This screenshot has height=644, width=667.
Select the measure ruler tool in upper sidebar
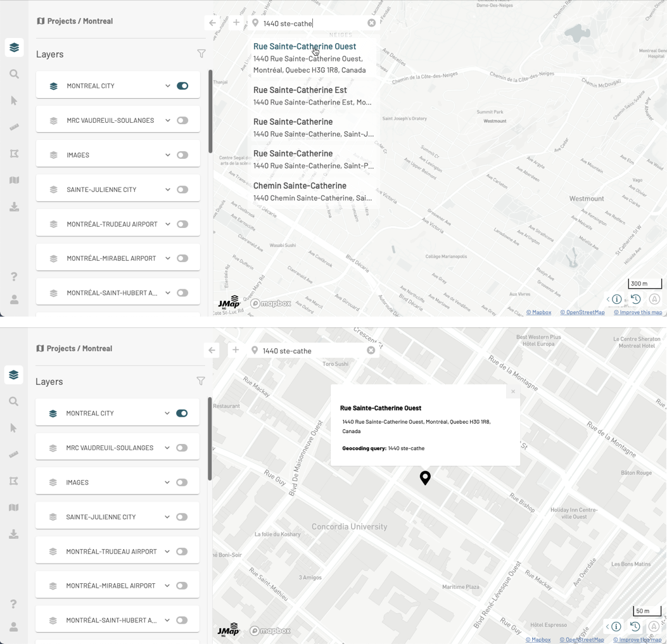[x=14, y=127]
